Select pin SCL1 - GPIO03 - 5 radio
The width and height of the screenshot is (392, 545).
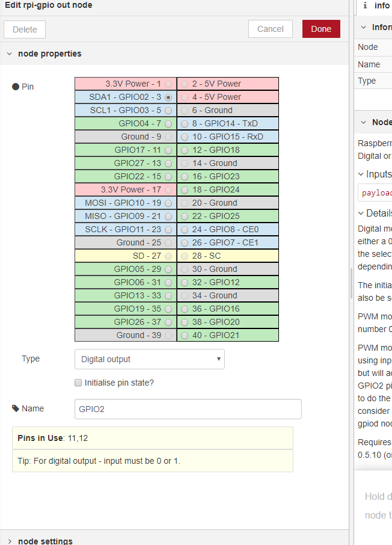point(168,111)
